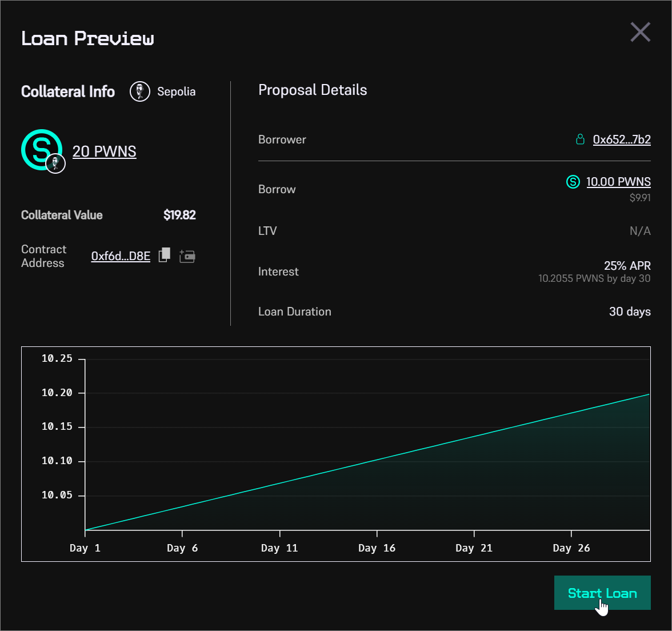Click the large PWNS collateral token icon
Viewport: 672px width, 631px height.
click(41, 149)
